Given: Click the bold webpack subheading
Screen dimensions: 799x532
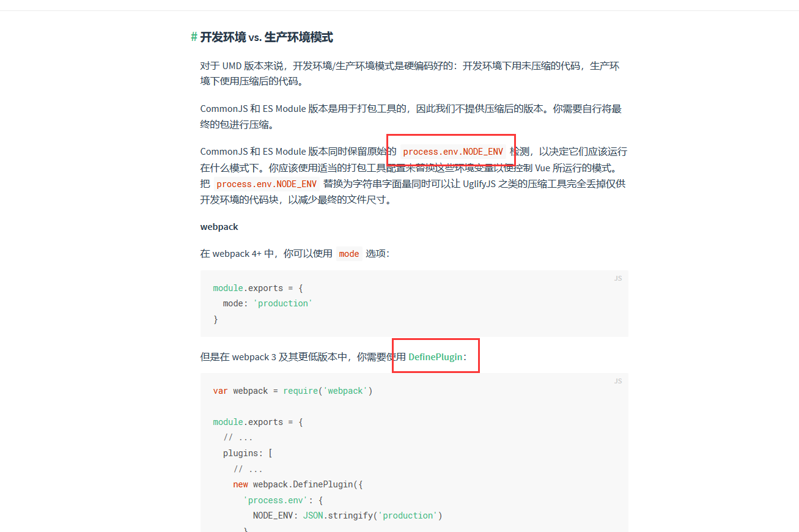Looking at the screenshot, I should coord(219,226).
